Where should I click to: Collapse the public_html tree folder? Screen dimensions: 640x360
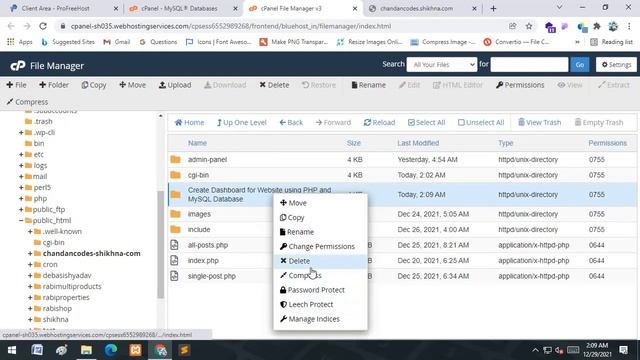21,220
